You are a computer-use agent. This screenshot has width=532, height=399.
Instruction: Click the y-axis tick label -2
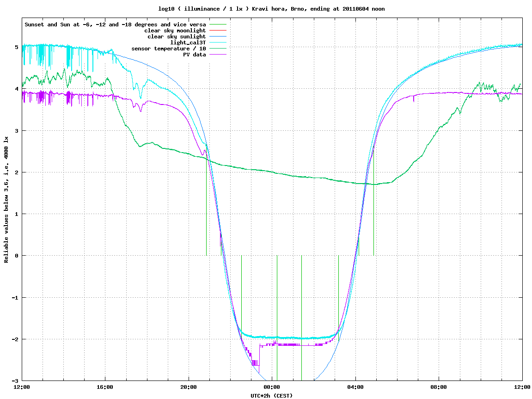[x=15, y=339]
